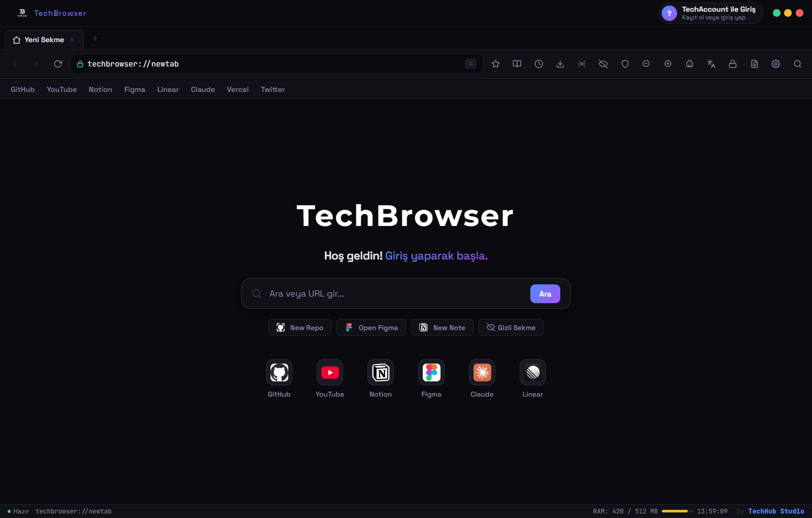The width and height of the screenshot is (812, 518).
Task: Click the toolbar search magnifier icon
Action: coord(798,64)
